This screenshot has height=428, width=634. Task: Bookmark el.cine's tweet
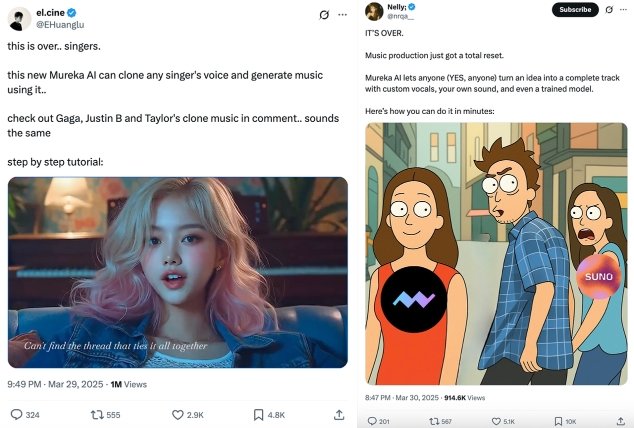pyautogui.click(x=259, y=414)
